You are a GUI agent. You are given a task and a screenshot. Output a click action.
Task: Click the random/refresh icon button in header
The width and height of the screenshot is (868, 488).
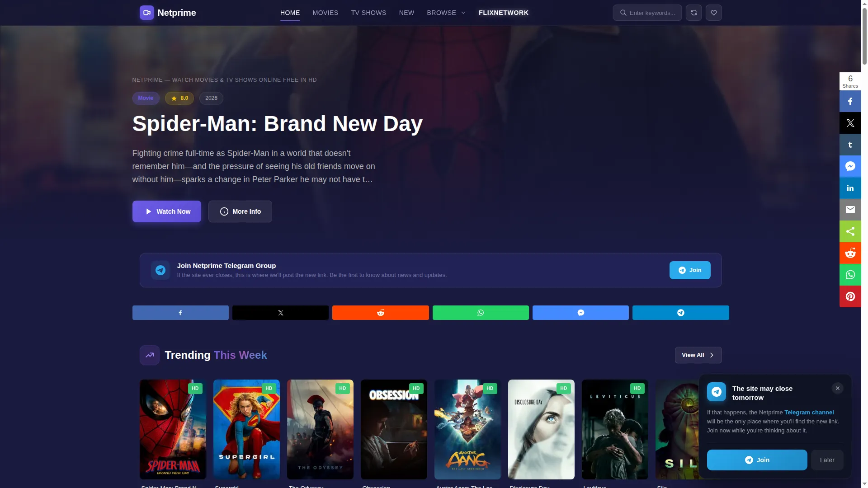(x=693, y=13)
